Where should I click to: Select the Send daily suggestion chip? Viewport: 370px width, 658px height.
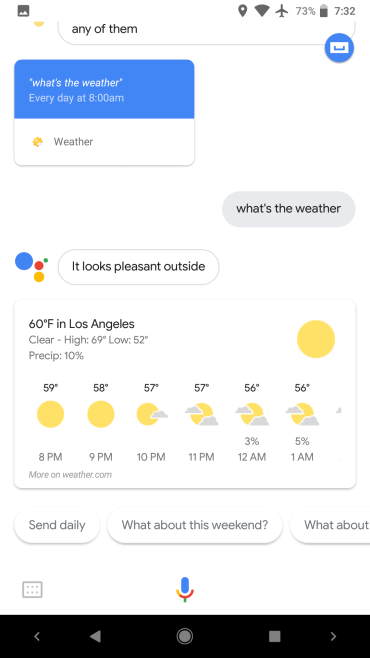point(57,525)
